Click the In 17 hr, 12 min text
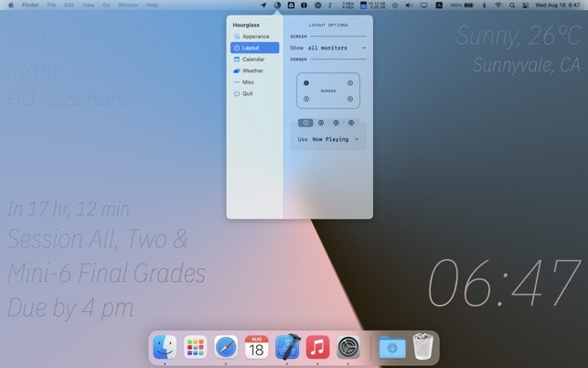The width and height of the screenshot is (588, 368). pos(69,209)
